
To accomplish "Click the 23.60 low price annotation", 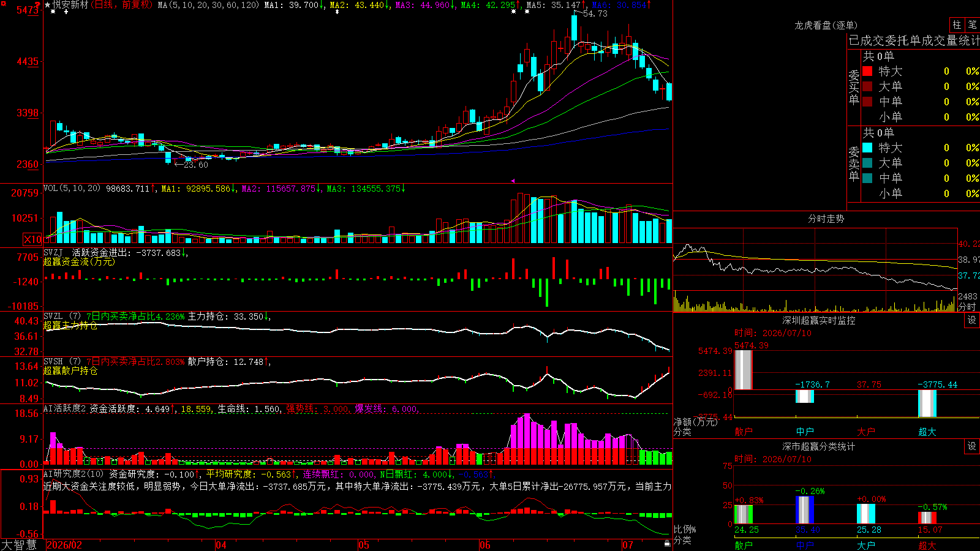I will coord(195,165).
